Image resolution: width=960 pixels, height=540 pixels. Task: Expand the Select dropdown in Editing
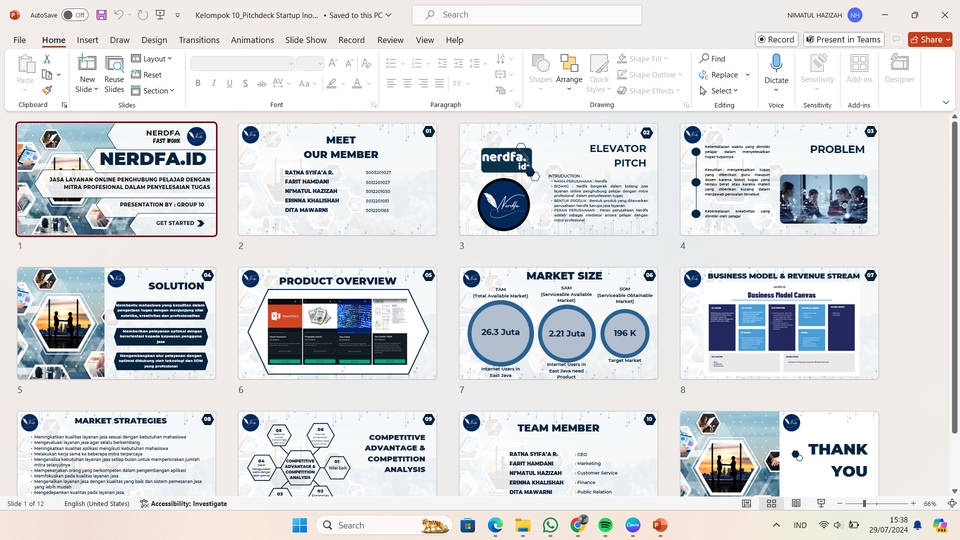(719, 91)
